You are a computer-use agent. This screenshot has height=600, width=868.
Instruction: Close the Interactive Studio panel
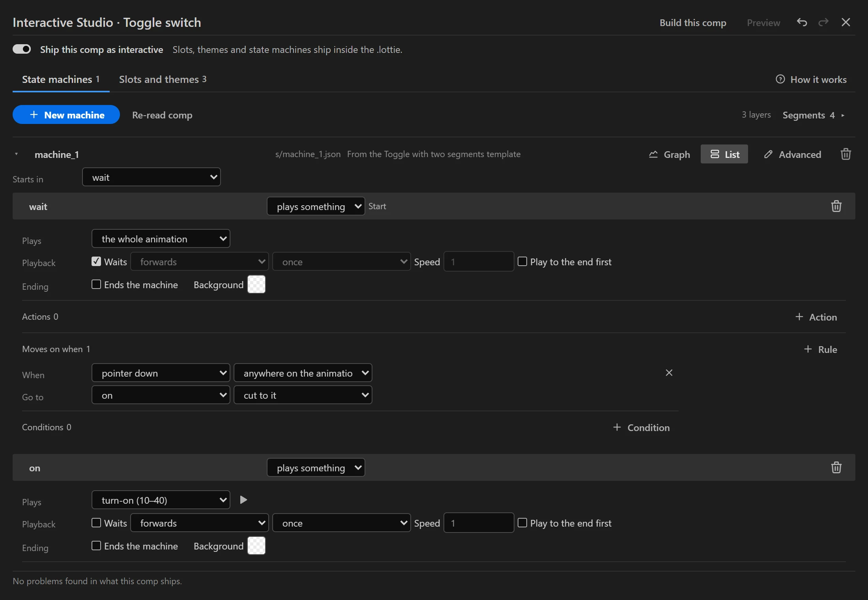(x=846, y=22)
